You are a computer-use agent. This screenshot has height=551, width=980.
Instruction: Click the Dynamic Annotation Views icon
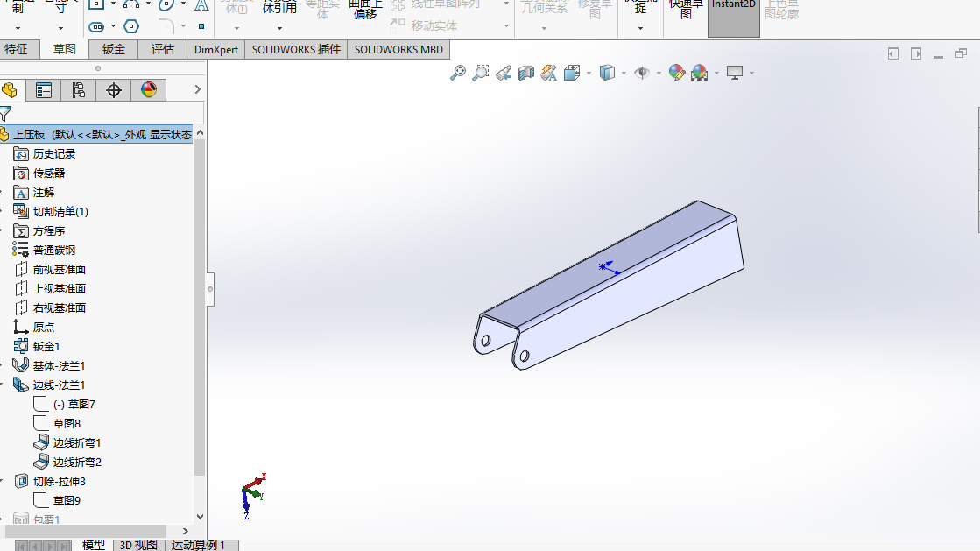[549, 74]
